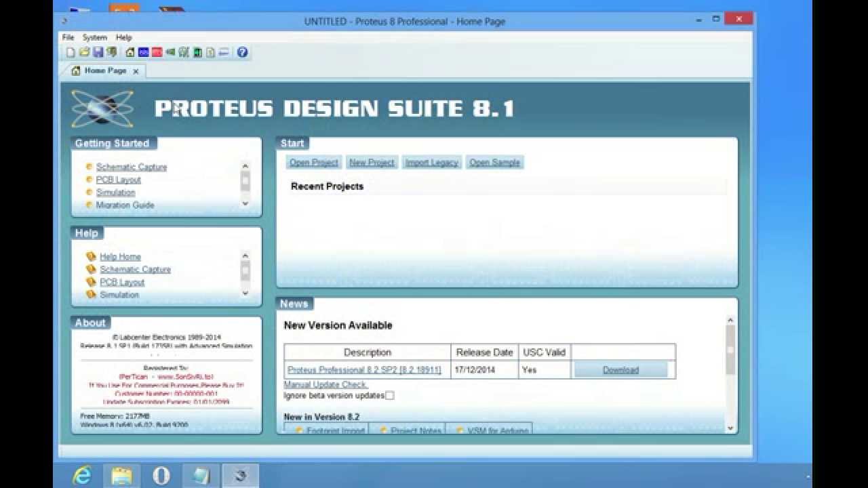Viewport: 868px width, 488px height.
Task: Click the Getting Started scrollbar thumb
Action: (x=245, y=180)
